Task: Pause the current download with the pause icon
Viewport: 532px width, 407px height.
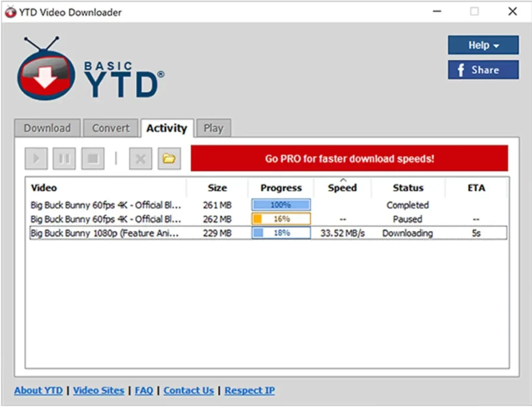Action: 64,159
